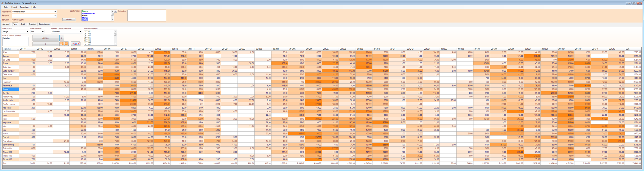The height and width of the screenshot is (171, 644).
Task: Expand the Applikation dropdown
Action: 55,12
